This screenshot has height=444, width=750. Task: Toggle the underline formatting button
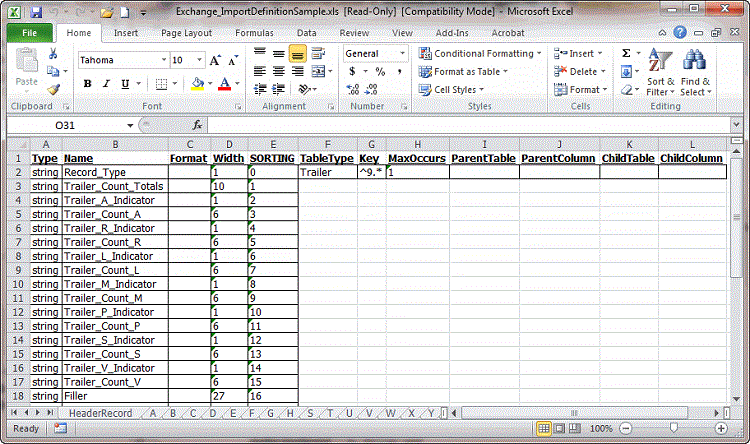coord(120,84)
